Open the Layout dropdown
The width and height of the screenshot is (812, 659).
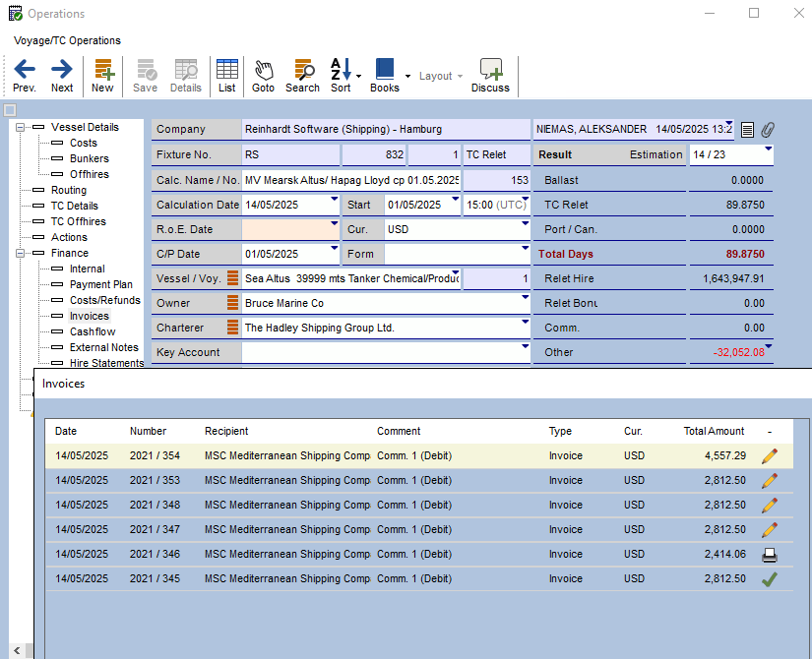(x=441, y=76)
